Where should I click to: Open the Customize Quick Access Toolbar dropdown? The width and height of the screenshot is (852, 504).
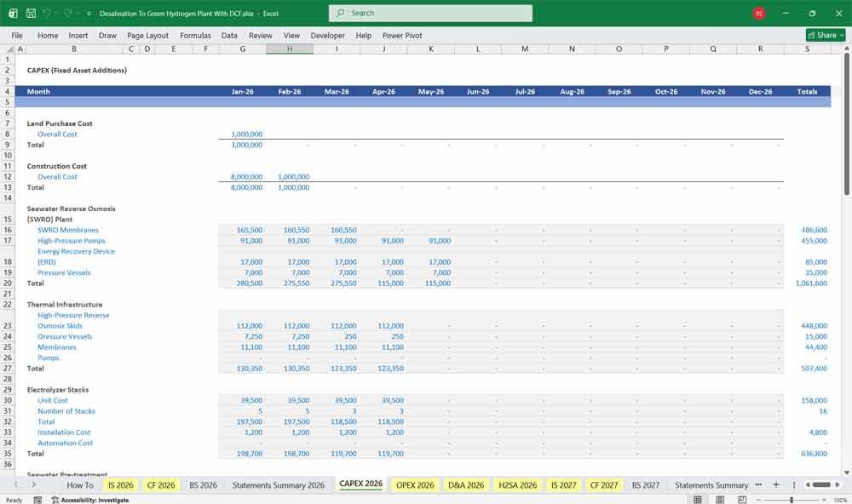[88, 13]
